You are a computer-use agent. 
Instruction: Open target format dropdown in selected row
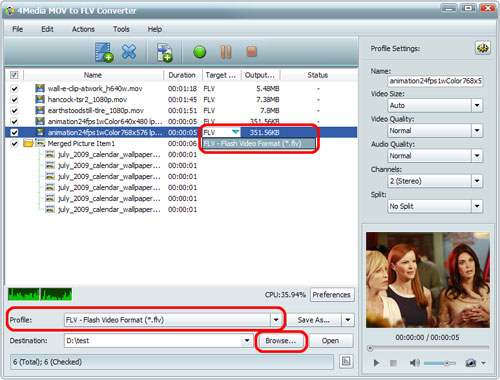tap(236, 132)
